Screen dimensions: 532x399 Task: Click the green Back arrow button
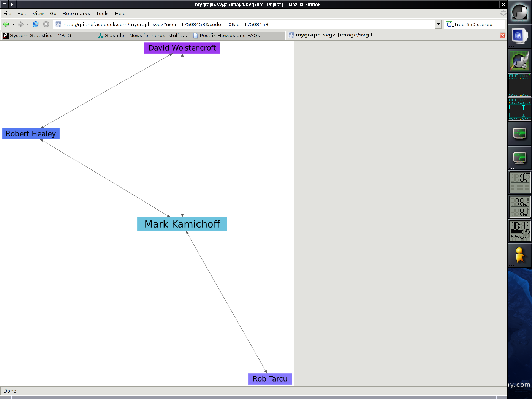click(x=6, y=24)
